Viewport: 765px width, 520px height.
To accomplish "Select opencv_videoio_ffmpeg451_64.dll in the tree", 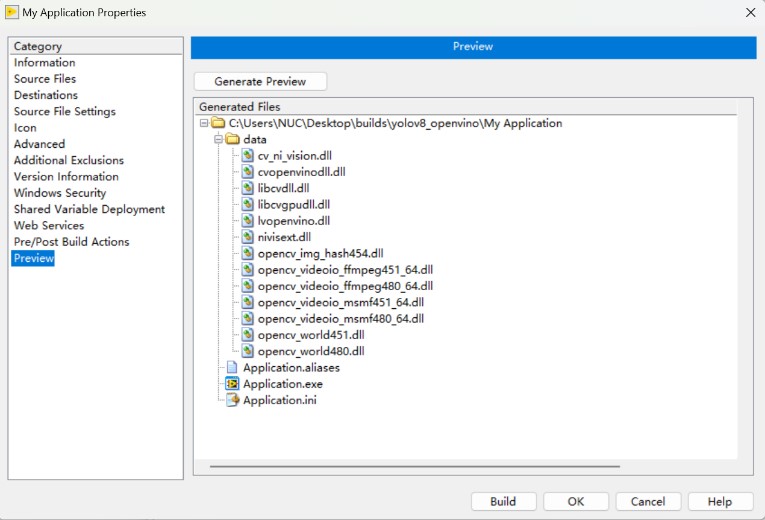I will pos(344,270).
